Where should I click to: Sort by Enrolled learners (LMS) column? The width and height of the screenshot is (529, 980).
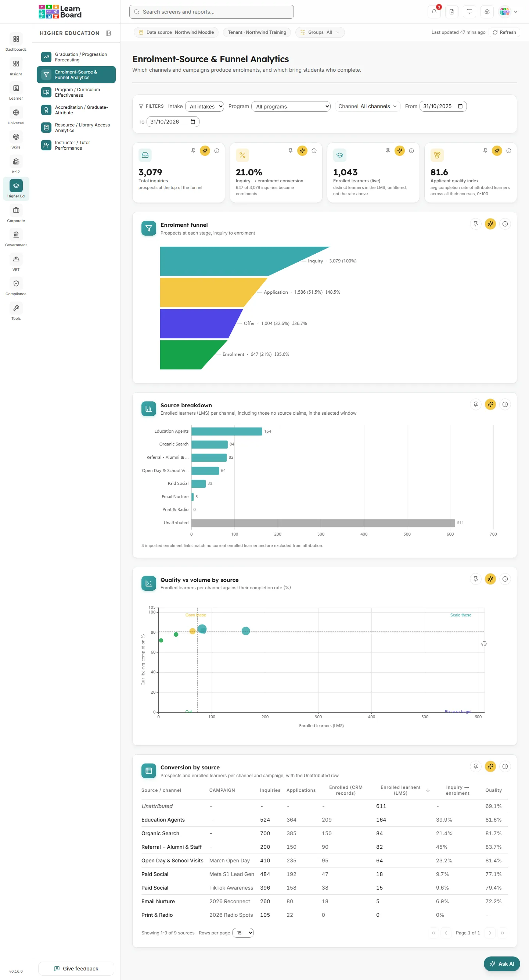404,790
